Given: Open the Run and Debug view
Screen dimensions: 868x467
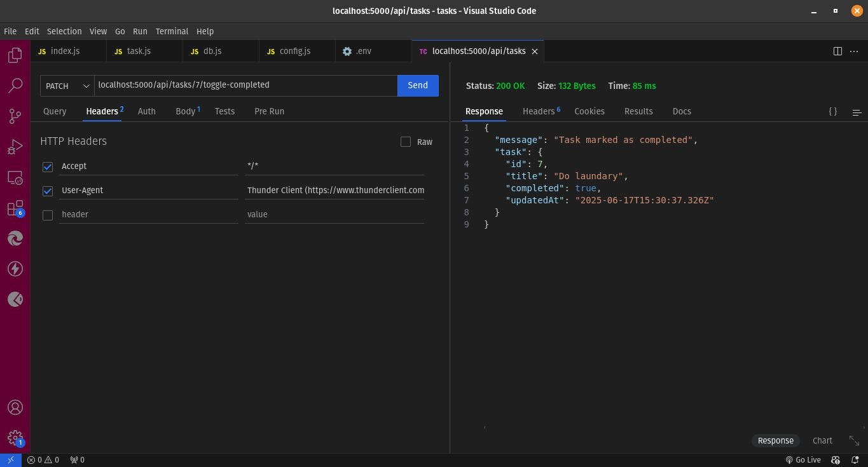Looking at the screenshot, I should point(15,147).
